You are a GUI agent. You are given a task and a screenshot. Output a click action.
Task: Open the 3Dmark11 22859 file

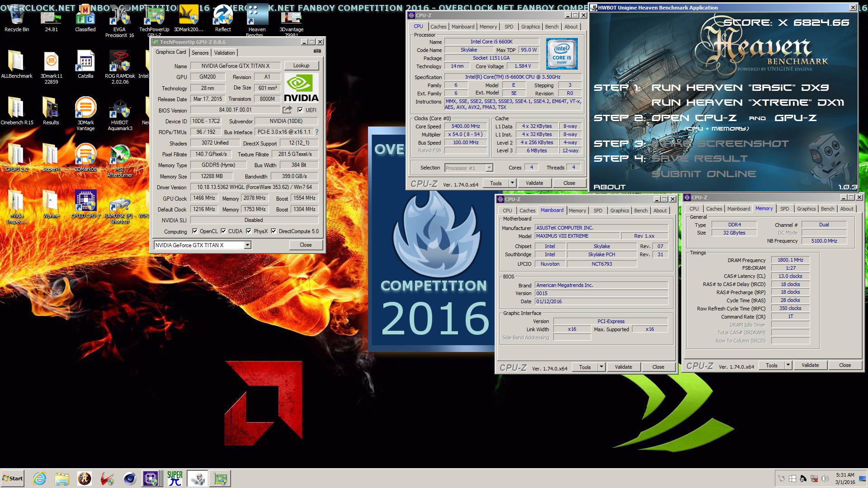51,67
